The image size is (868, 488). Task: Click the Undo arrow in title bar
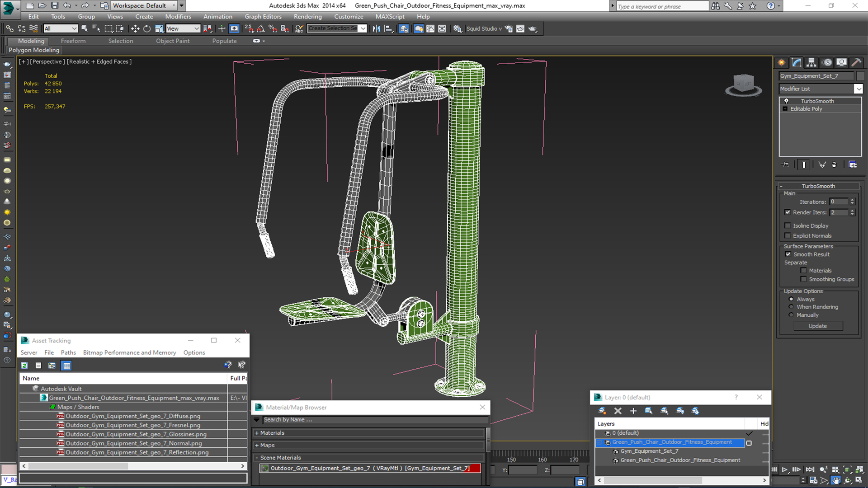pyautogui.click(x=67, y=5)
